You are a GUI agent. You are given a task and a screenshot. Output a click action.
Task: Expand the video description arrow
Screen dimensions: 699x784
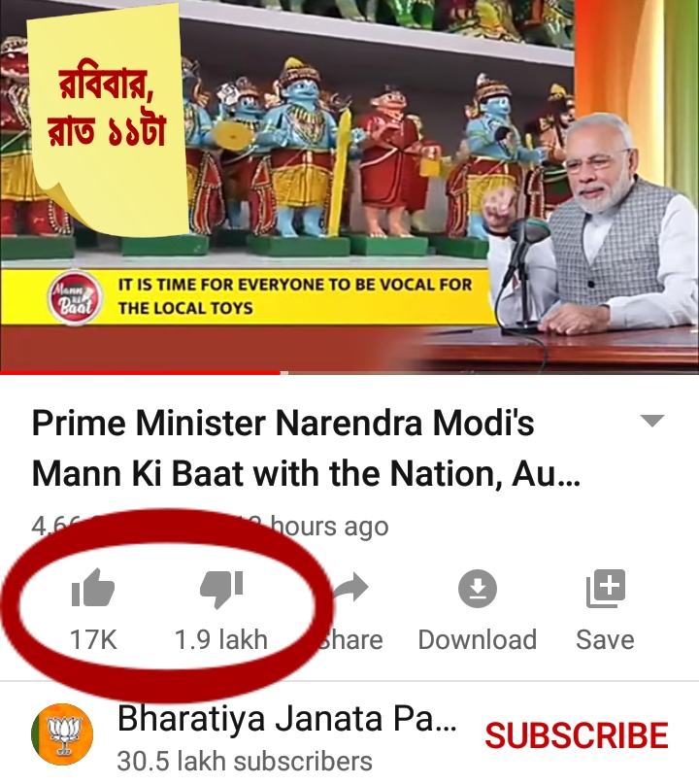pyautogui.click(x=652, y=421)
